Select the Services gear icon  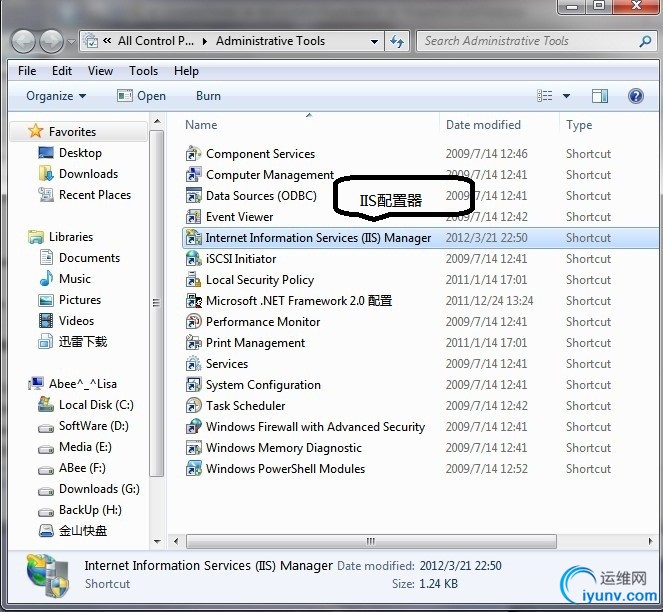pos(194,364)
